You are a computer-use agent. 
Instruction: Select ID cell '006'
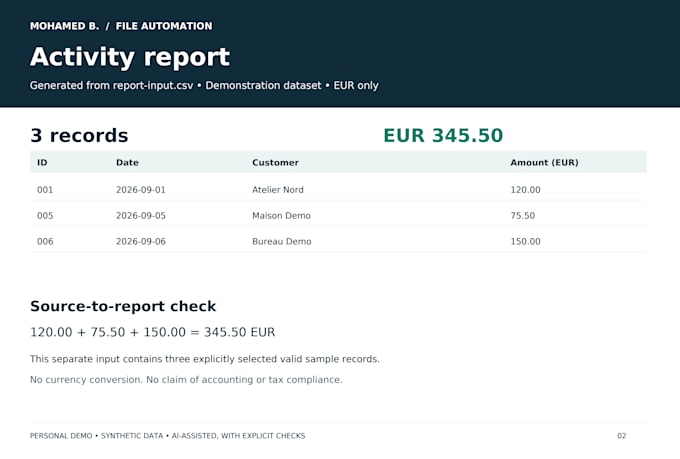click(x=45, y=242)
